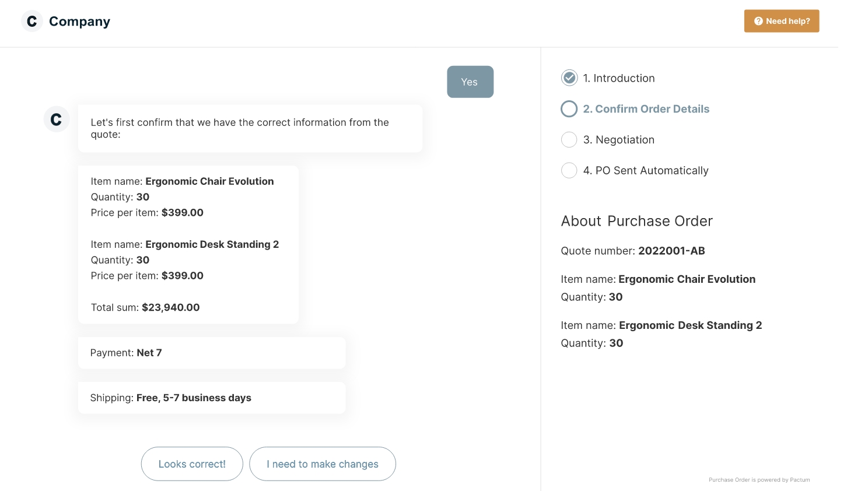868x491 pixels.
Task: Click the Company logo icon in header
Action: (32, 21)
